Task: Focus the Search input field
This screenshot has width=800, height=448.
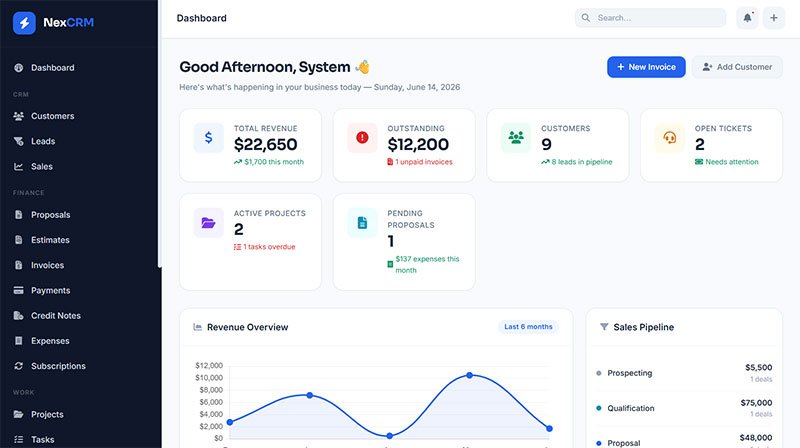Action: [x=650, y=18]
